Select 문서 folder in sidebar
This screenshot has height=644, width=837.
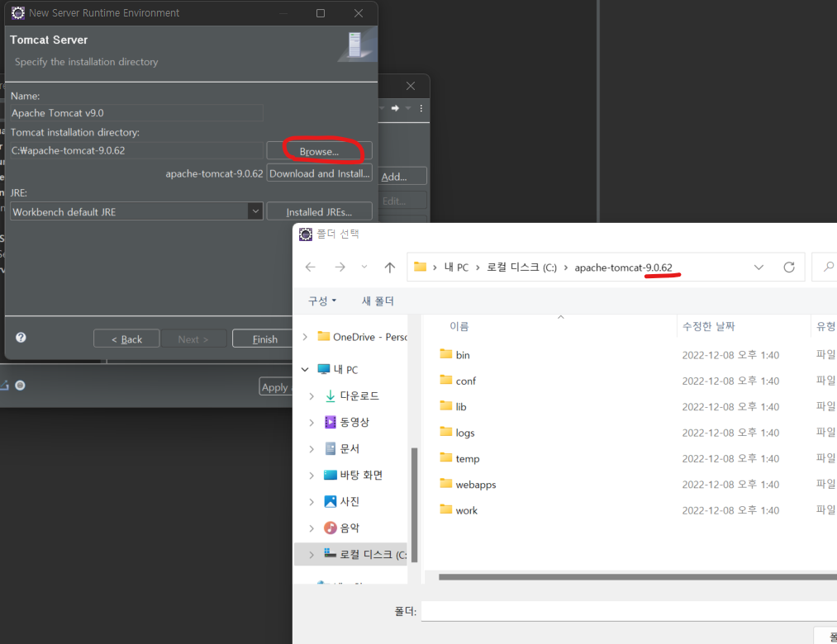coord(342,448)
